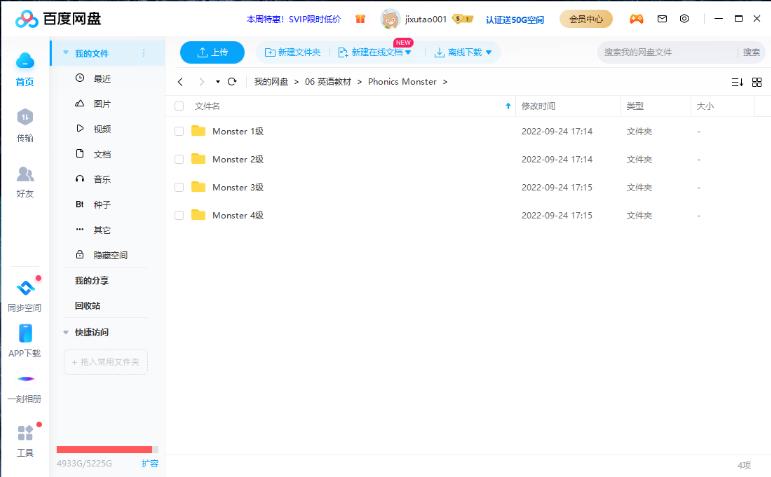Open the Tools (工具) grid icon

tap(25, 433)
